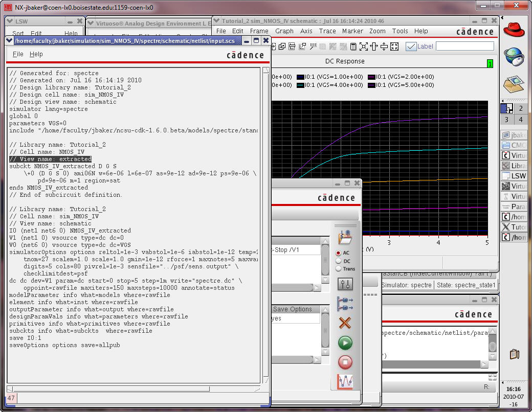Image resolution: width=532 pixels, height=412 pixels.
Task: Click the green Netlist and Run button
Action: [345, 342]
